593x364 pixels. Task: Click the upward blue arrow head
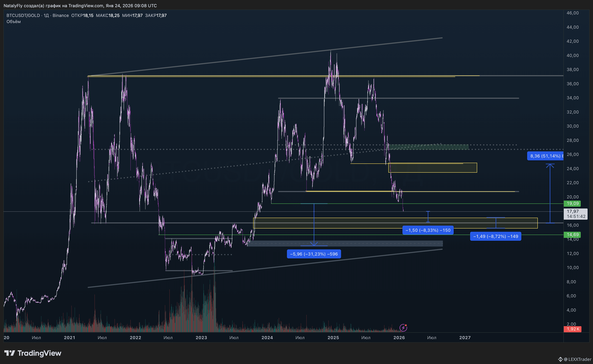(x=550, y=165)
